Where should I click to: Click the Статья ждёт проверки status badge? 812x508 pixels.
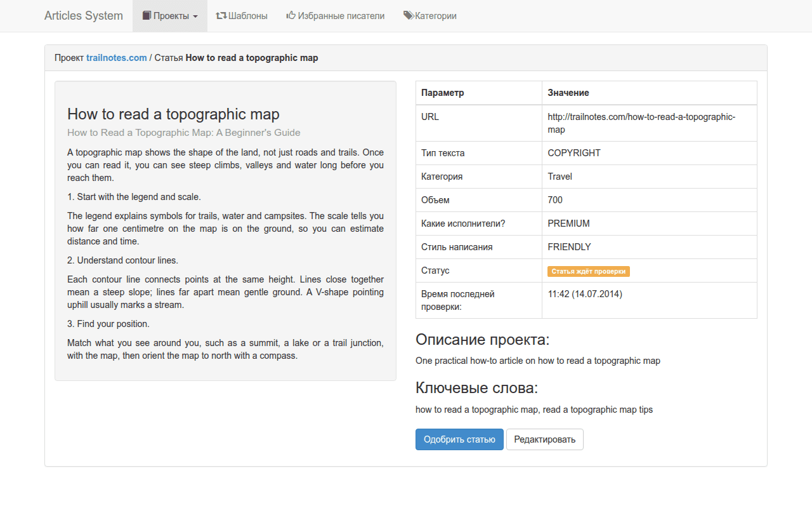pos(589,271)
